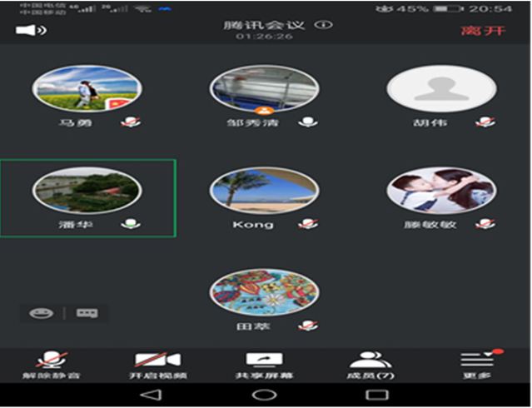Tap 滕敏敏's participant avatar
The image size is (532, 408).
pyautogui.click(x=441, y=191)
